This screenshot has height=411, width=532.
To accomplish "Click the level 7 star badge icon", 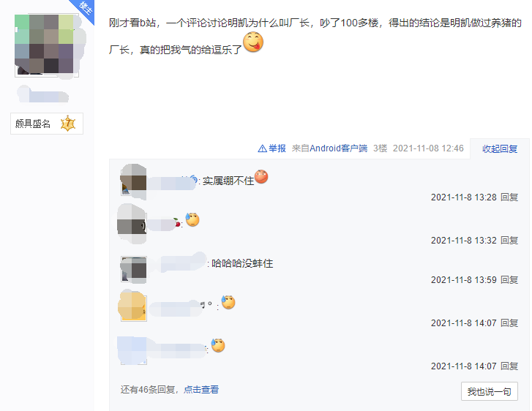I will 68,124.
